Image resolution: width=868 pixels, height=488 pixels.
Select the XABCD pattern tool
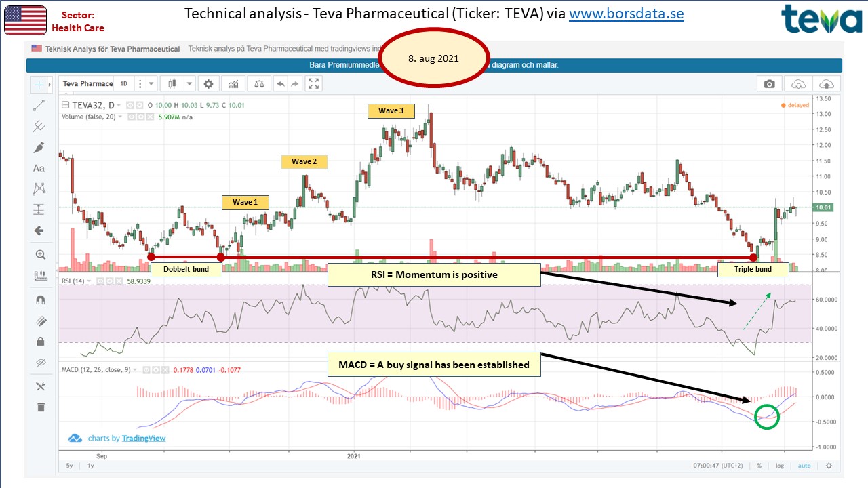pyautogui.click(x=39, y=188)
